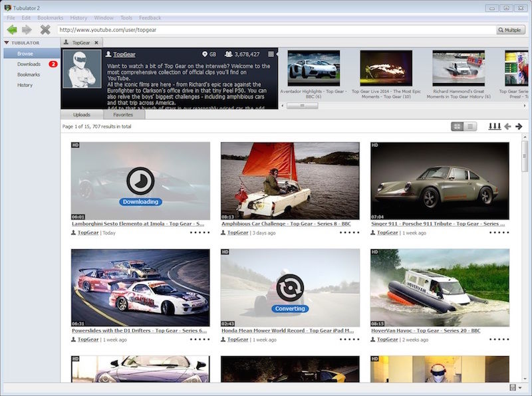Viewport: 532px width, 396px height.
Task: Click the Singer 911 Porsche thumbnail
Action: 440,181
